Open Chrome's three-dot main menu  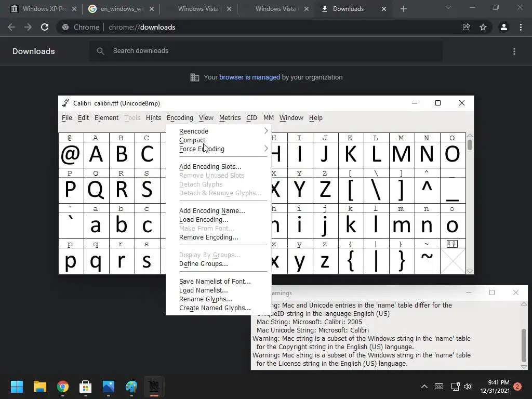(521, 27)
